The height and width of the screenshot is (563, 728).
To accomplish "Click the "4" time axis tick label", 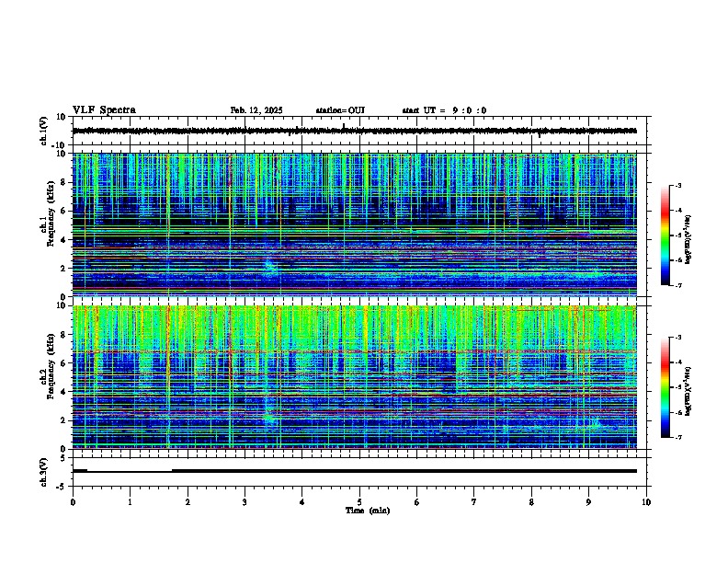I will click(x=302, y=502).
